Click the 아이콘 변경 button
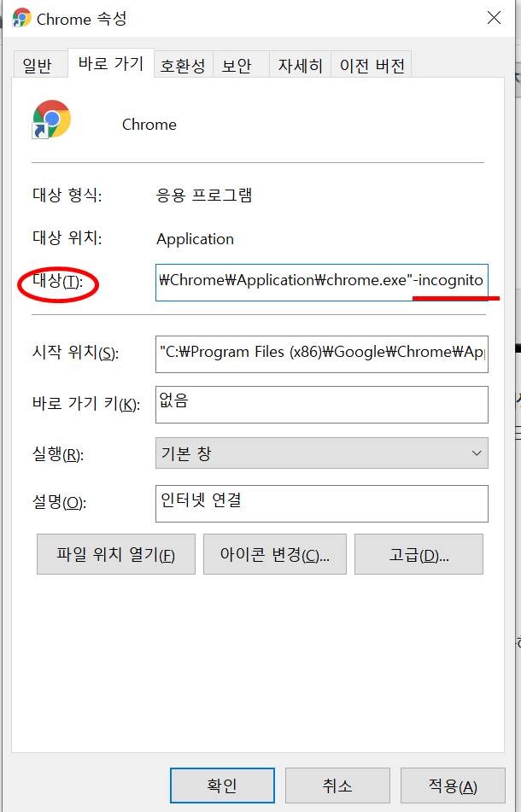 274,555
